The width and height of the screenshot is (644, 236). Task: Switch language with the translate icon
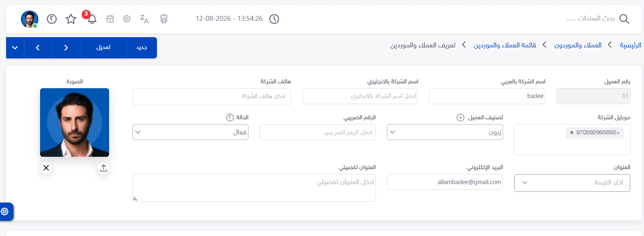point(144,19)
